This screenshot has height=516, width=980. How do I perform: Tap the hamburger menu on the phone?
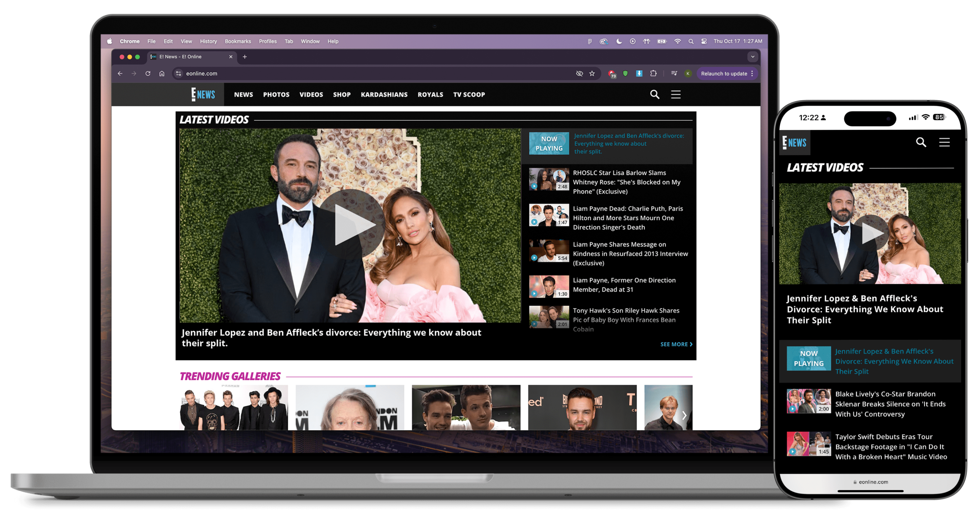click(x=944, y=142)
